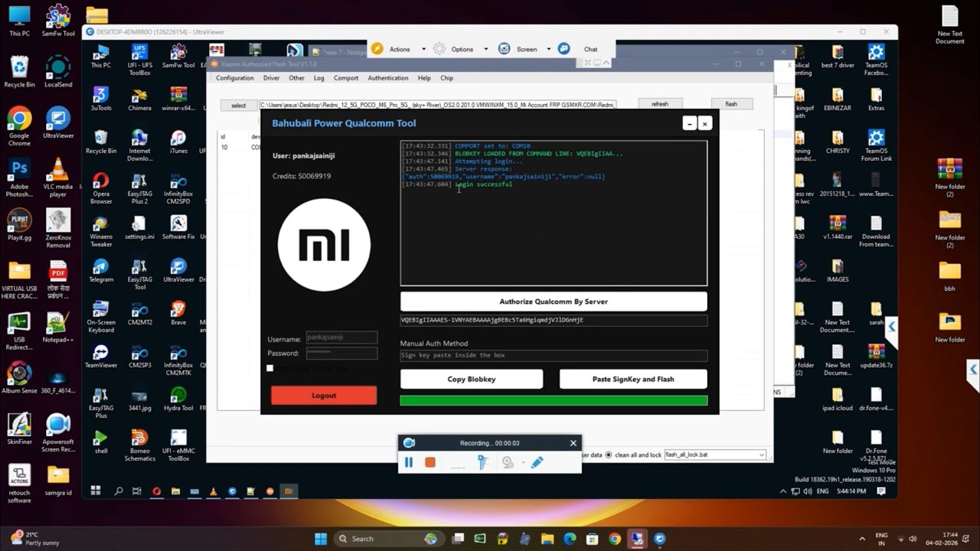Open Borneo Schematics icon on remote desktop

tap(139, 445)
